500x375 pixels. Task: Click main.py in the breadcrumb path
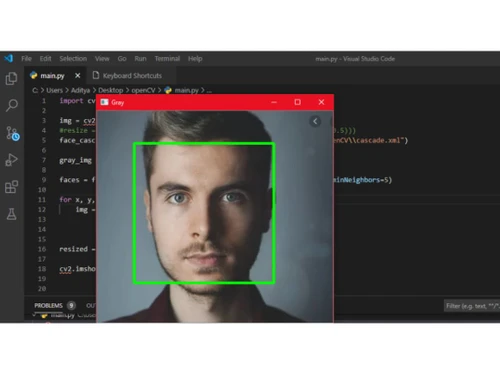point(186,90)
